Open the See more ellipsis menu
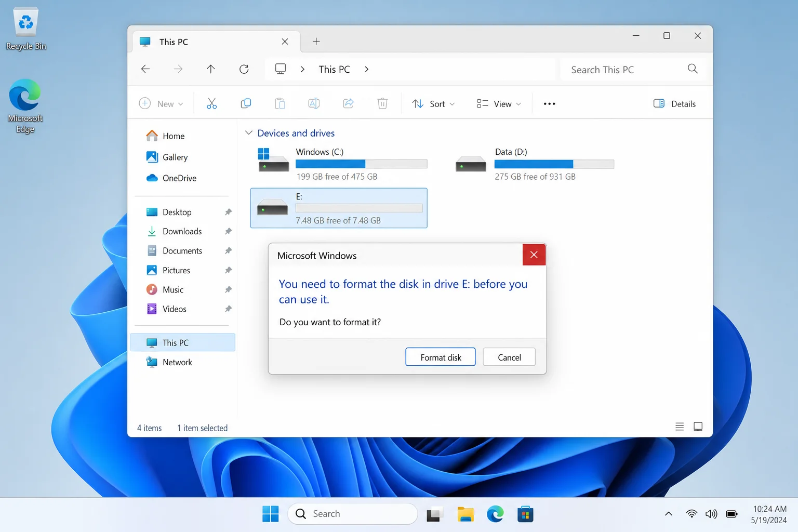798x532 pixels. coord(549,104)
